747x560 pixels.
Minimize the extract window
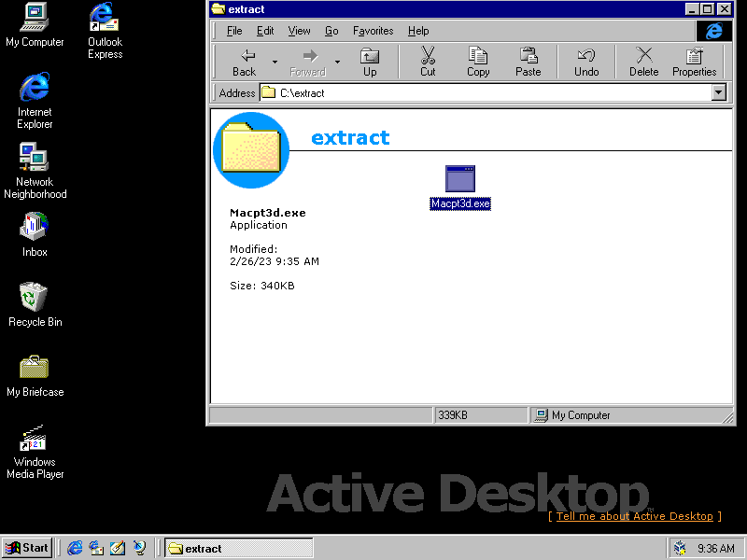[692, 9]
